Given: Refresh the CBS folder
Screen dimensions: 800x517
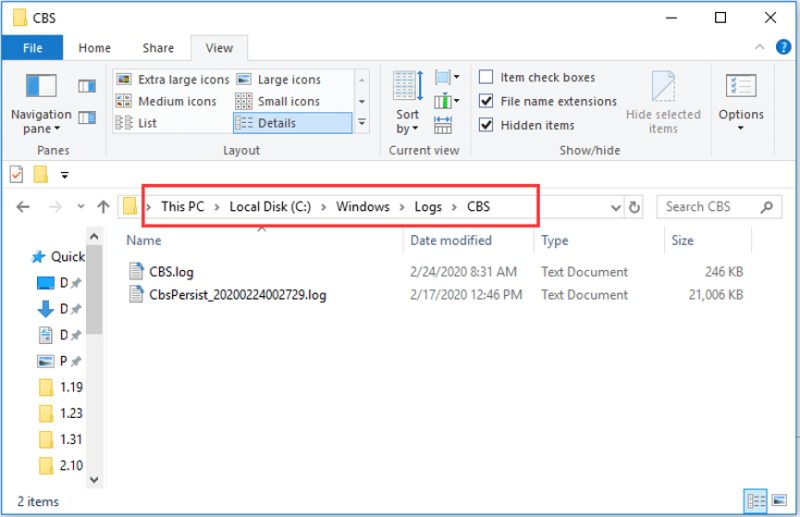Looking at the screenshot, I should (x=634, y=207).
